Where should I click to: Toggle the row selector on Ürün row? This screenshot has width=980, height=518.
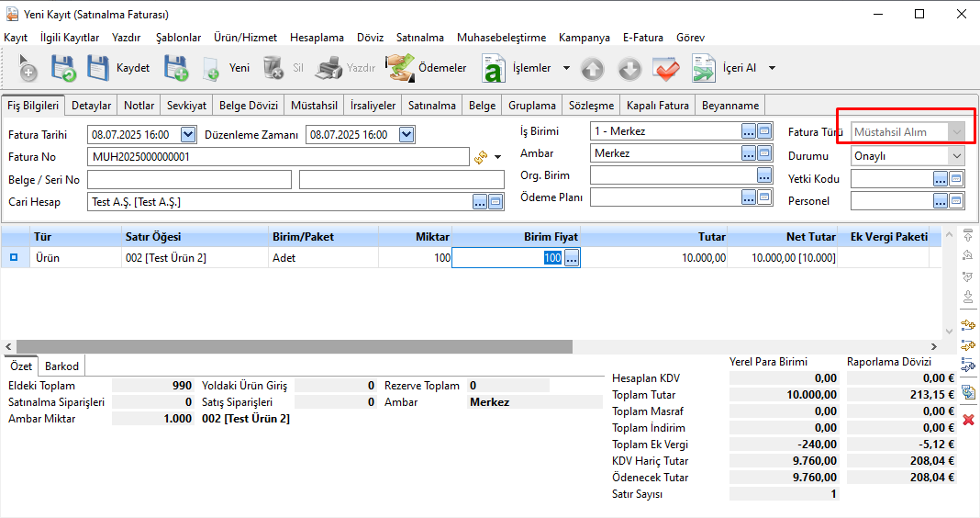click(x=14, y=258)
